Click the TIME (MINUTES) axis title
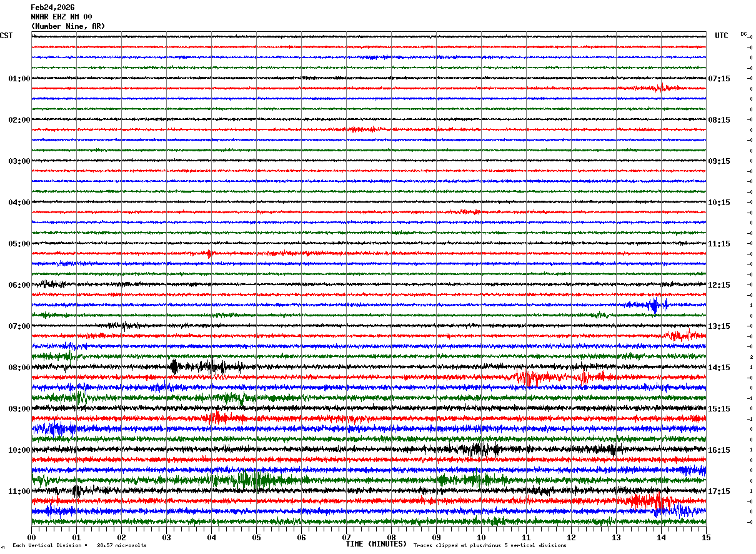This screenshot has height=554, width=756. pos(376,544)
